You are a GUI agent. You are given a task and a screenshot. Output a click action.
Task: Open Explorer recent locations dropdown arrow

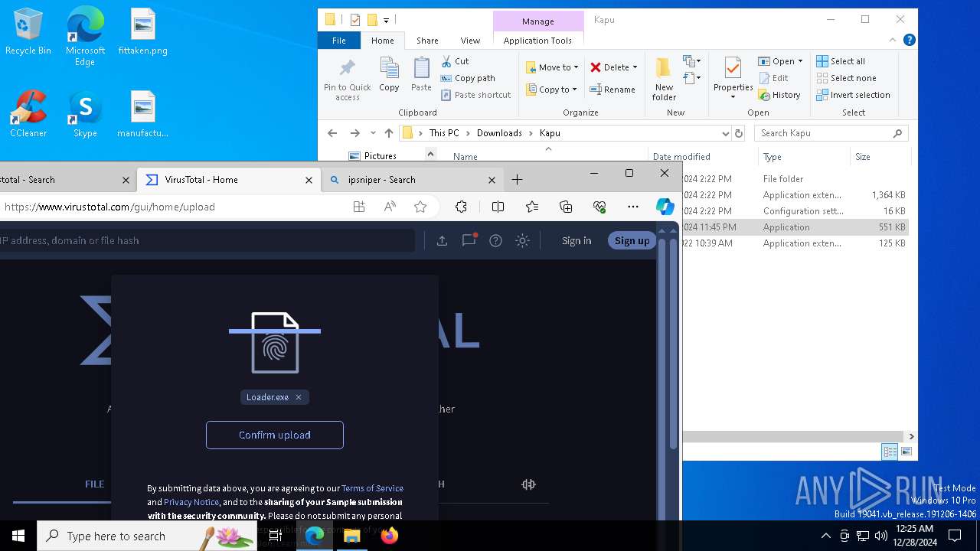coord(373,133)
